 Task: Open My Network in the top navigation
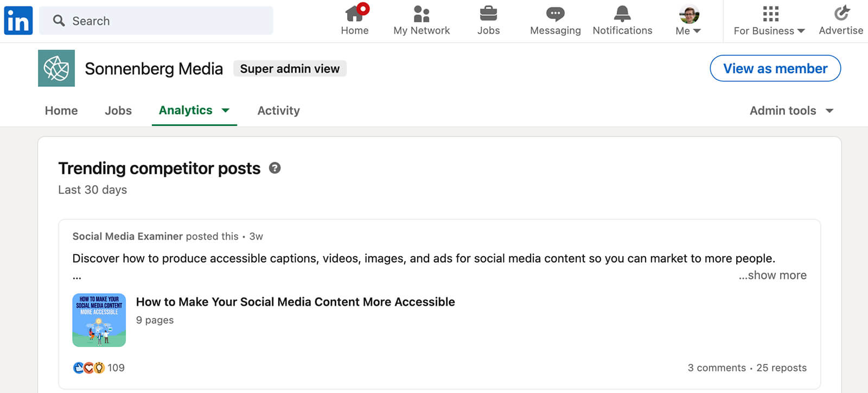point(422,20)
